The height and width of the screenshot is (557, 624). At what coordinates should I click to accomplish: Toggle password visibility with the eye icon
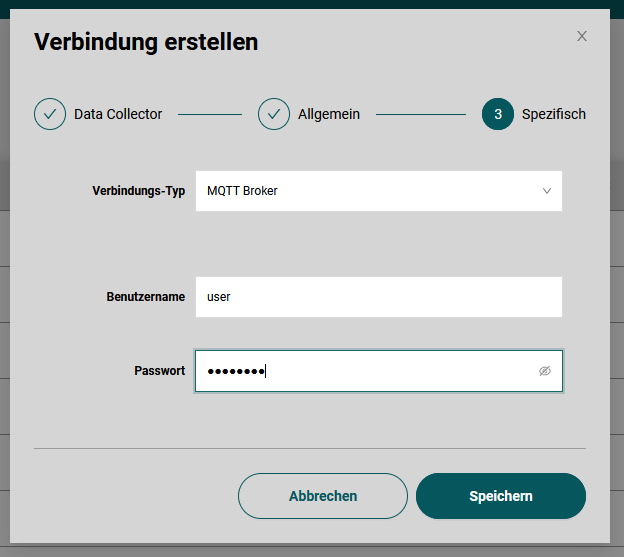545,371
